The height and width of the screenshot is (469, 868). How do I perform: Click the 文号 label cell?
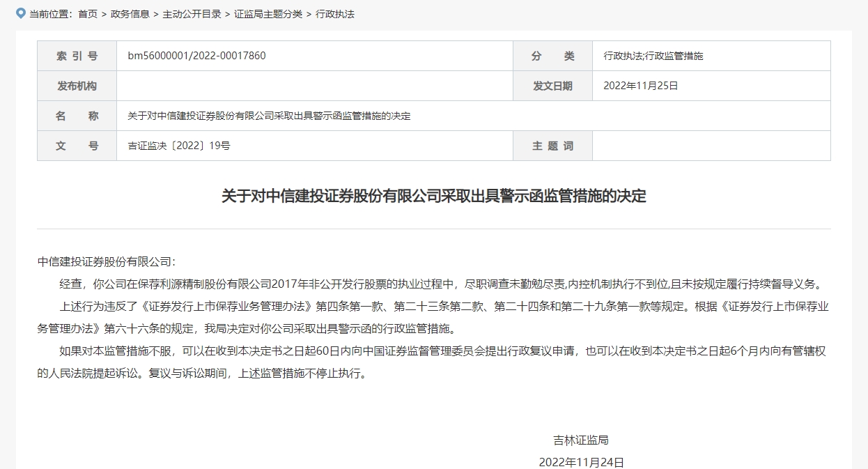(x=77, y=146)
